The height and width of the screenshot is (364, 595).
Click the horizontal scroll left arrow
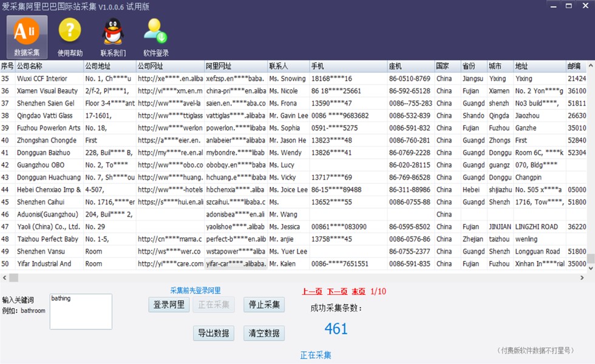coord(5,278)
